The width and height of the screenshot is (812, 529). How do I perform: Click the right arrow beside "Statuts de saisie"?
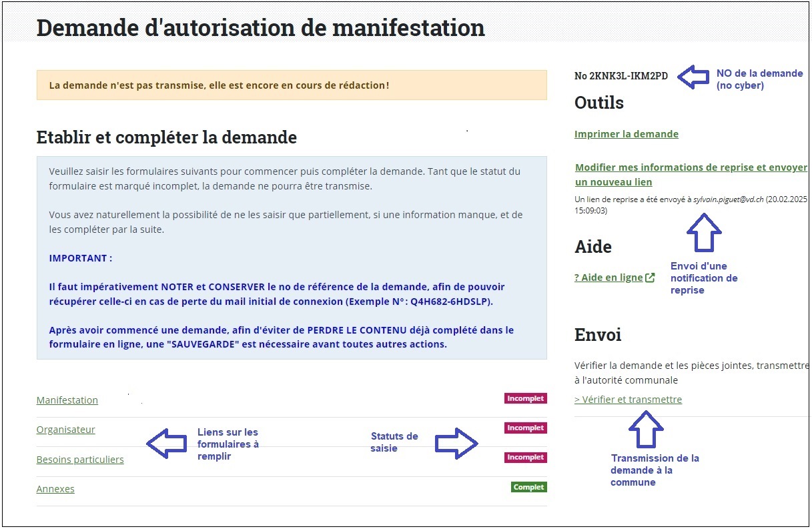pyautogui.click(x=457, y=442)
